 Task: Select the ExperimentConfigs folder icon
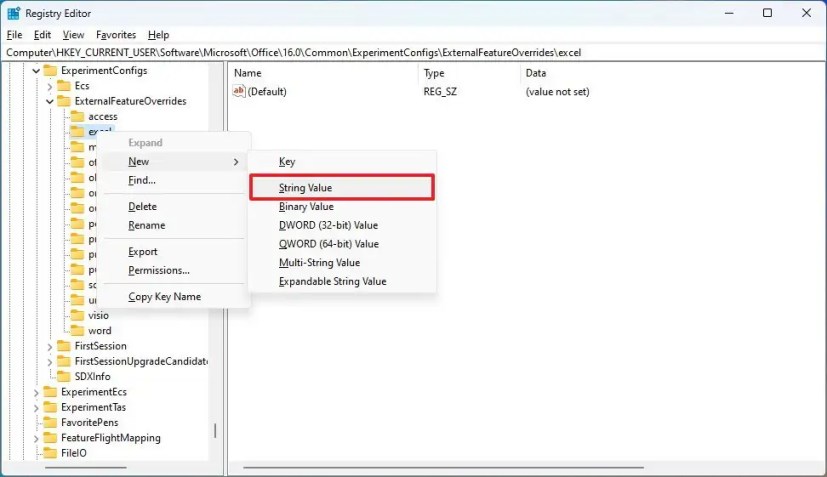[x=50, y=70]
